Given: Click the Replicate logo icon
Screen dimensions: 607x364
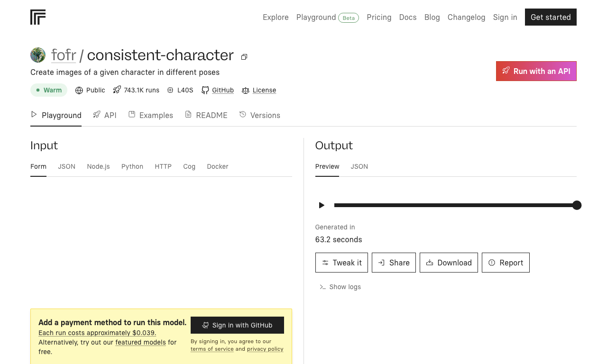Looking at the screenshot, I should click(x=38, y=17).
